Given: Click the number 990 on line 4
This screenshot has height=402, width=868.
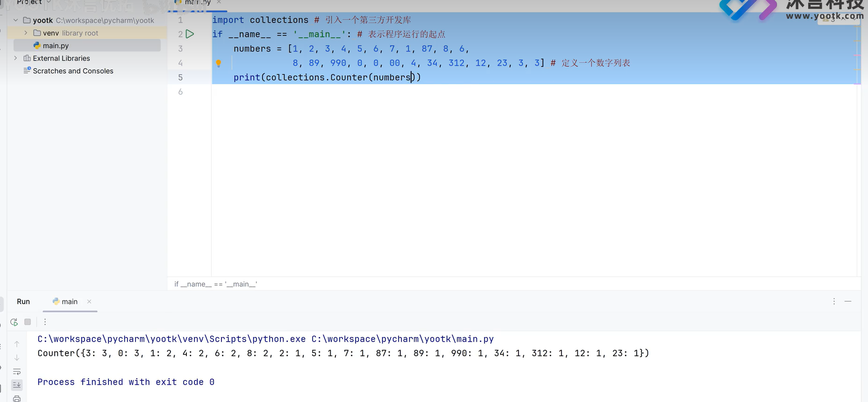Looking at the screenshot, I should (338, 63).
